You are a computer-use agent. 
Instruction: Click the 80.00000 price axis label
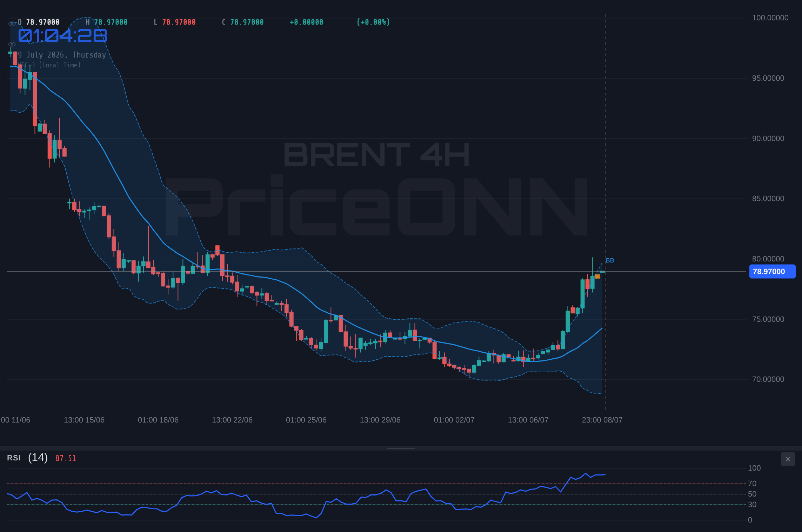tap(768, 259)
